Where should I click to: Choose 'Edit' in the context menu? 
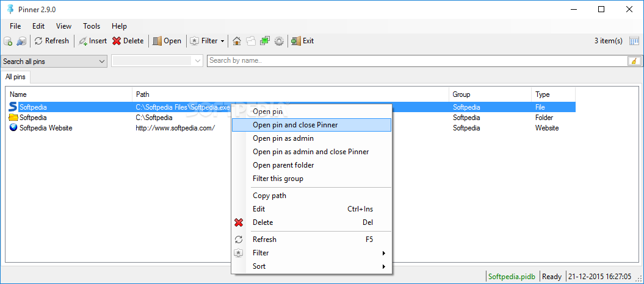tap(311, 209)
